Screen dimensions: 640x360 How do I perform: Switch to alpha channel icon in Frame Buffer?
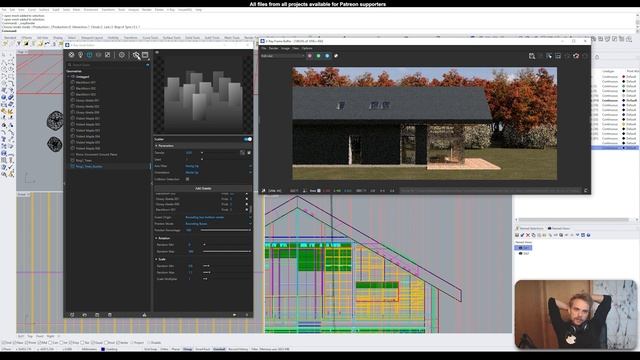tap(336, 56)
